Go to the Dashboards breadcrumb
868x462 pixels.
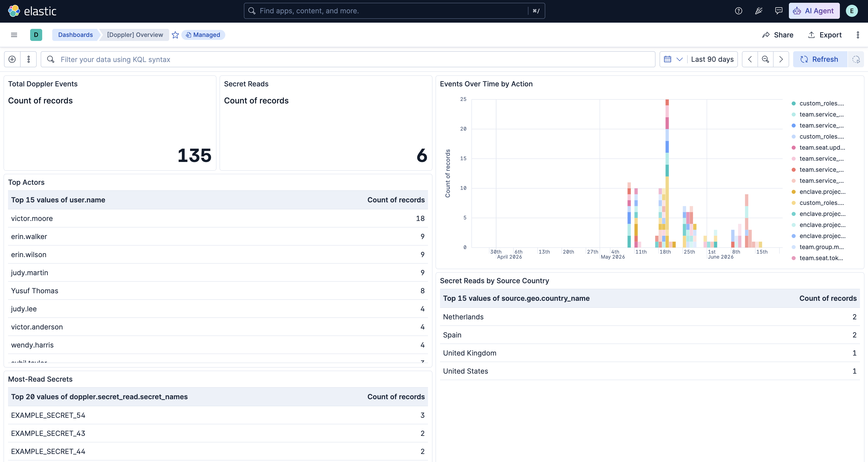(x=76, y=35)
